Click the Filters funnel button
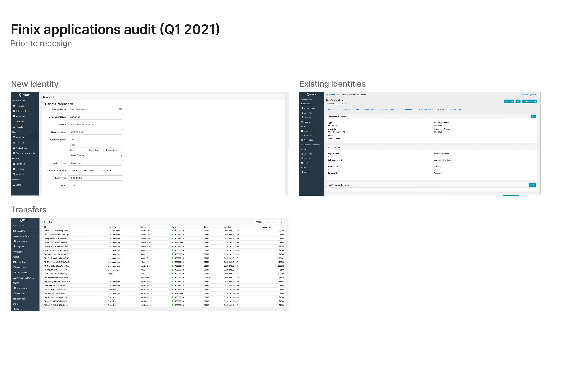 [x=260, y=222]
